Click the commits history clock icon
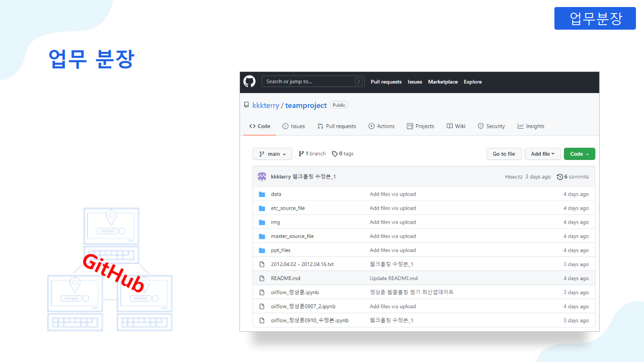 coord(560,176)
